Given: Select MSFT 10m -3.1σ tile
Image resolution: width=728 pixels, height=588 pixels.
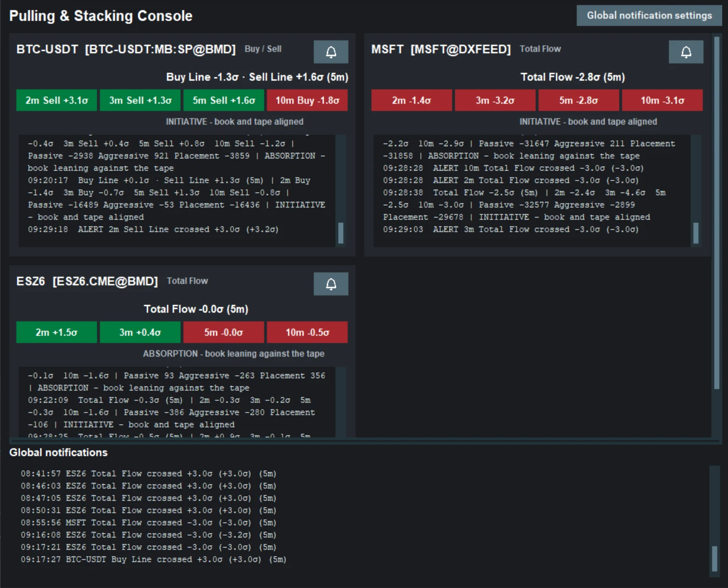Looking at the screenshot, I should tap(662, 100).
